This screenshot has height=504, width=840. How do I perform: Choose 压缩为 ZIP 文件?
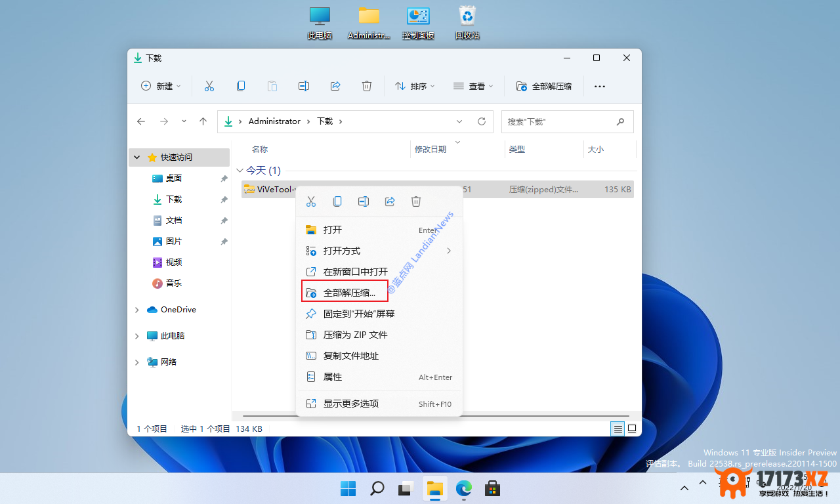[x=379, y=335]
